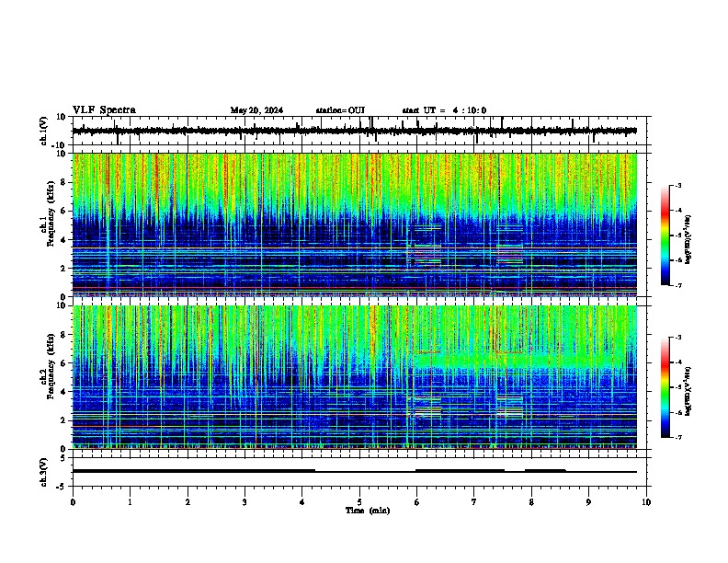This screenshot has height=563, width=728.
Task: Click the 'station=OUJ' label
Action: (x=340, y=110)
